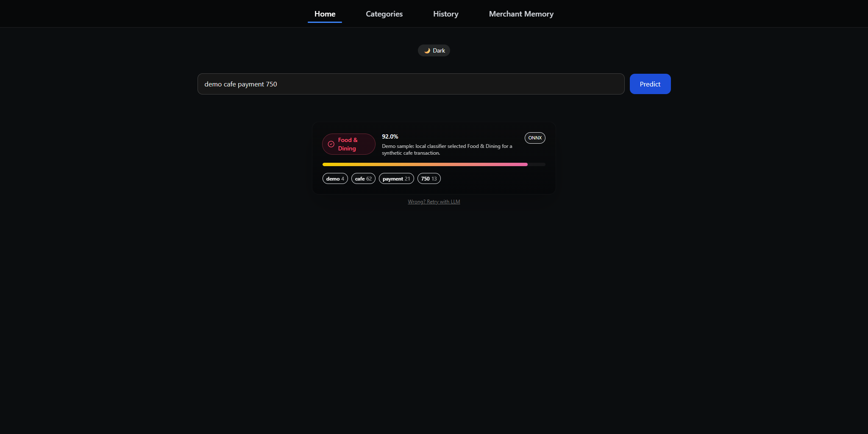This screenshot has height=434, width=868.
Task: Select the 'cafe 62' token chip
Action: coord(363,179)
